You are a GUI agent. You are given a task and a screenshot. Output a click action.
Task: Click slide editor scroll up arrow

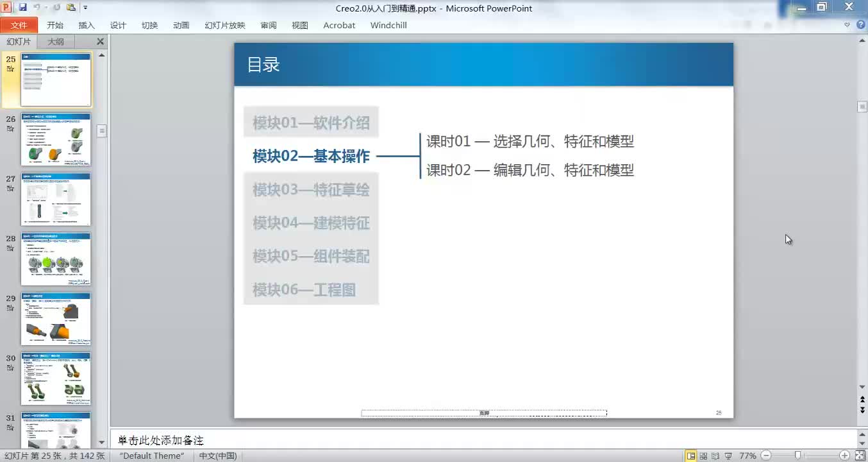point(862,40)
